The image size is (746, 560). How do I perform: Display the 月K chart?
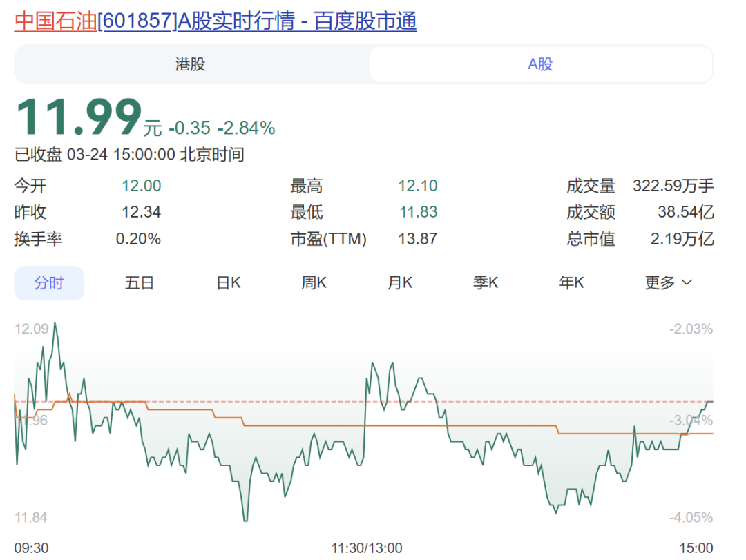(400, 283)
